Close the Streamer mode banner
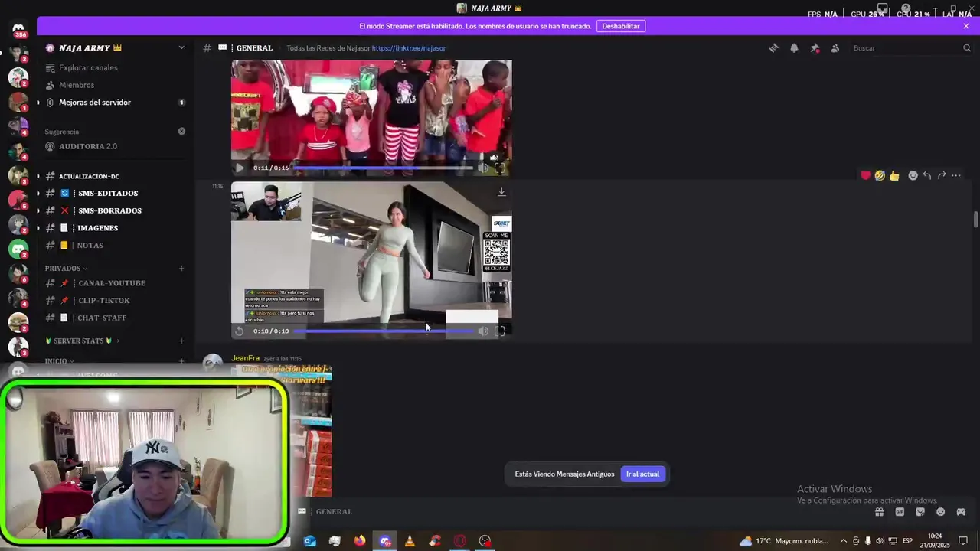 pyautogui.click(x=966, y=26)
